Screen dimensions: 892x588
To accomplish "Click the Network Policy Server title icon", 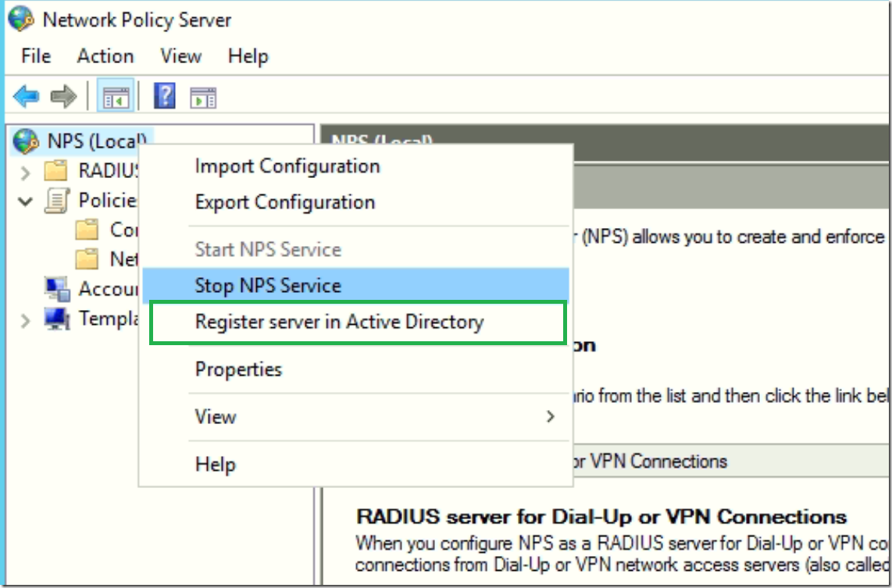I will (22, 20).
